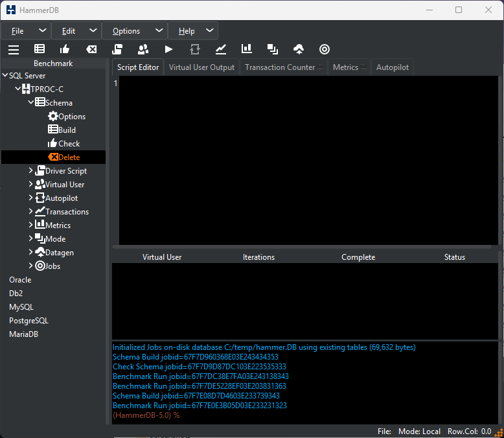Select Options under Schema in tree

72,117
